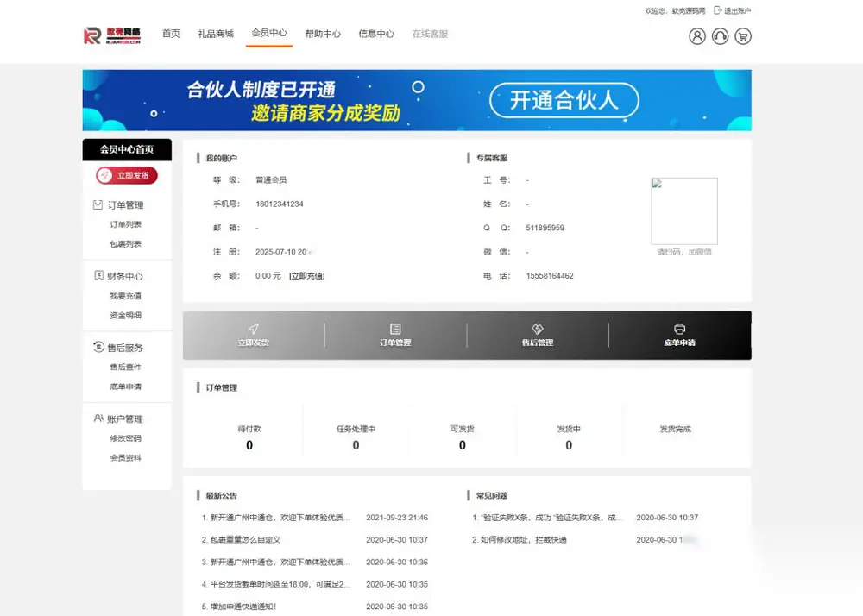The image size is (863, 616).
Task: Open 包裹列表 in sidebar
Action: click(x=125, y=243)
